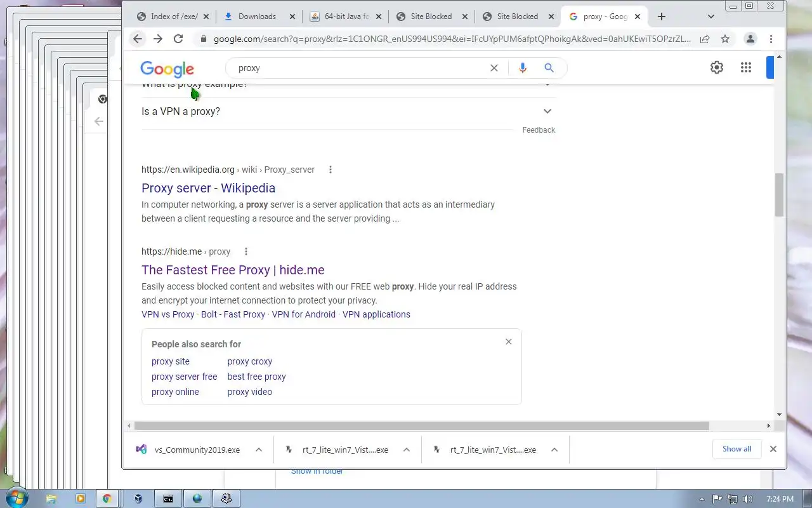
Task: Search for best free proxy suggestion
Action: (257, 377)
